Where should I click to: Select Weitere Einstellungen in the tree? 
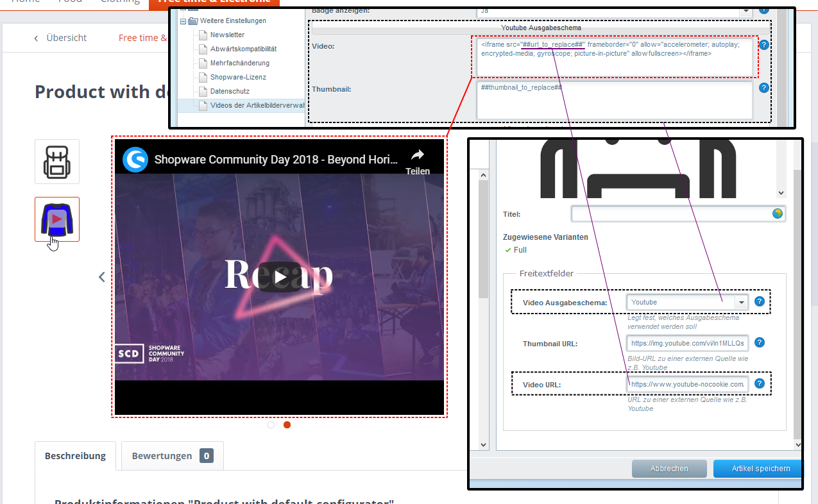point(233,21)
